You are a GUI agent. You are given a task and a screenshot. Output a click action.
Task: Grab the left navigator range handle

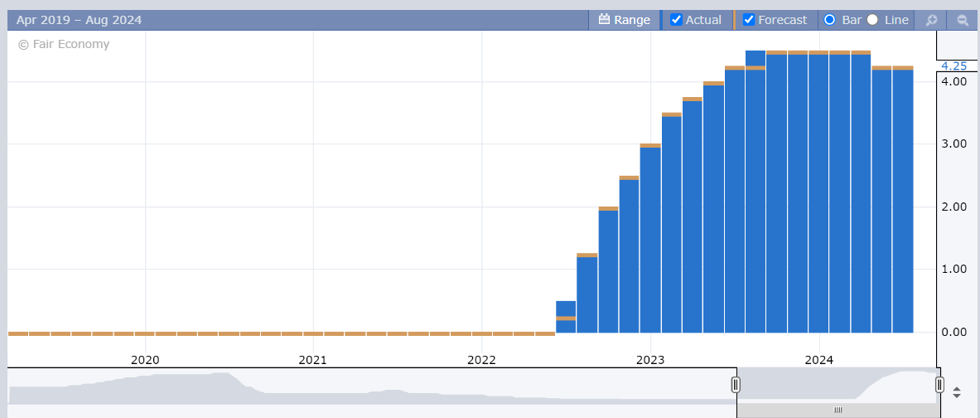coord(736,385)
